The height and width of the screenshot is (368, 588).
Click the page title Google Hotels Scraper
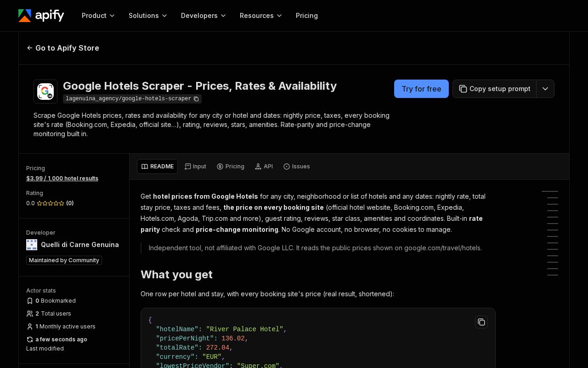[x=200, y=86]
